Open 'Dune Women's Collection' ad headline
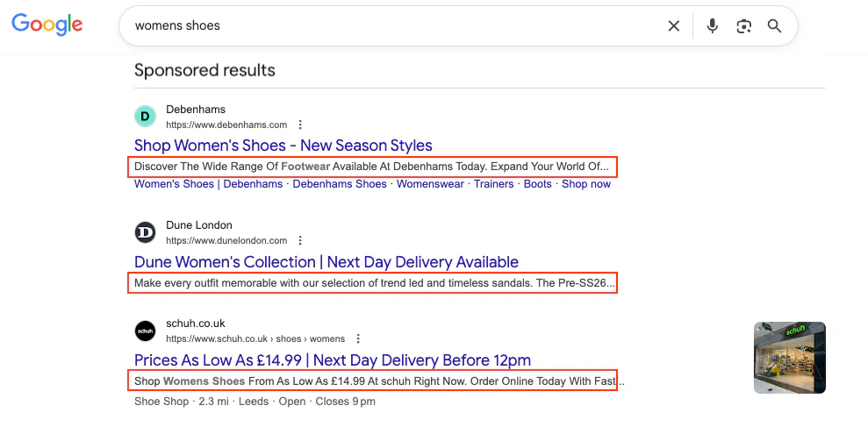The width and height of the screenshot is (868, 427). 326,261
